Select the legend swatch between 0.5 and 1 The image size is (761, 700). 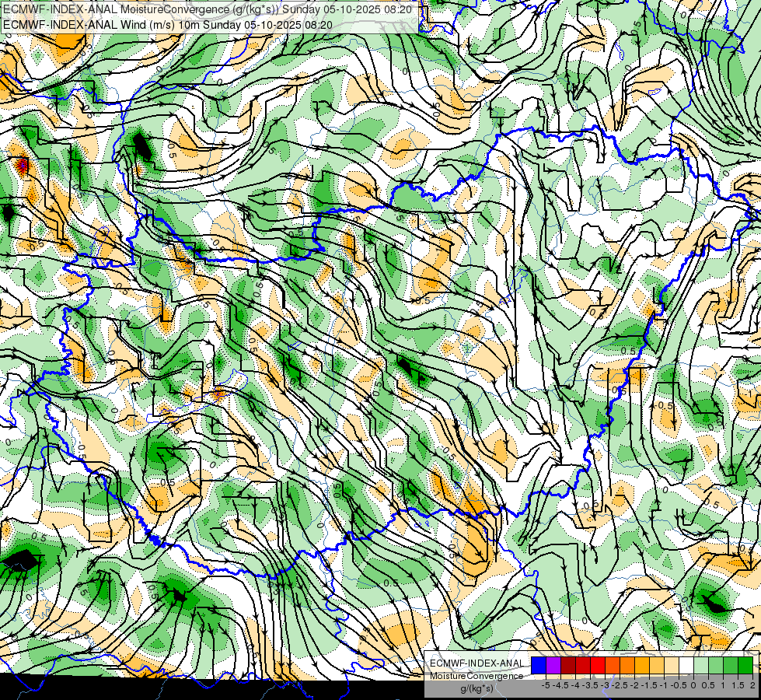[x=716, y=665]
